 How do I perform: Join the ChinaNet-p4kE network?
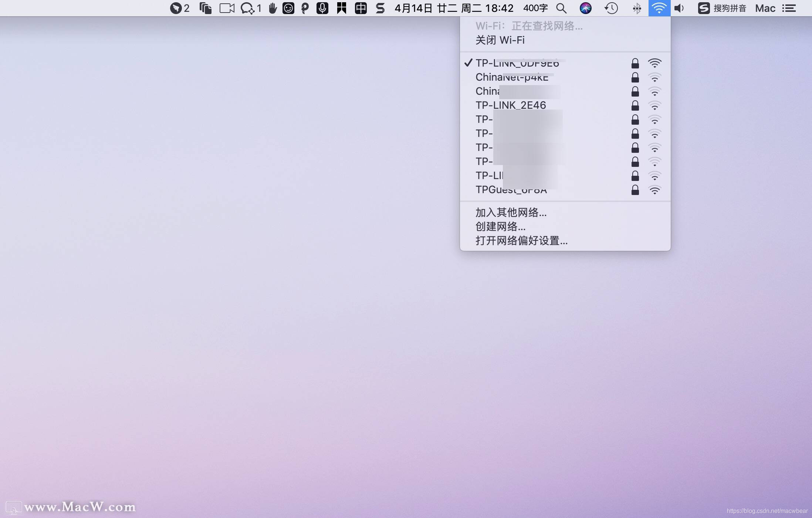pos(565,77)
